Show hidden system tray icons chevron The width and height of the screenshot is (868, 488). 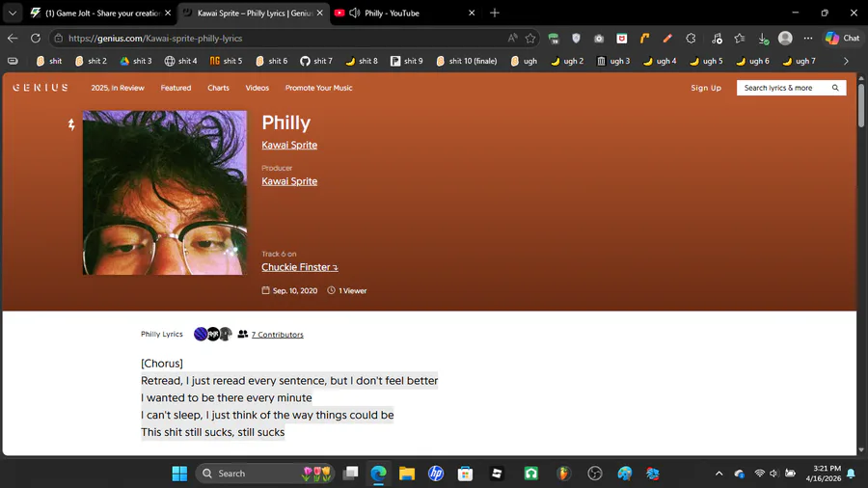pyautogui.click(x=719, y=474)
